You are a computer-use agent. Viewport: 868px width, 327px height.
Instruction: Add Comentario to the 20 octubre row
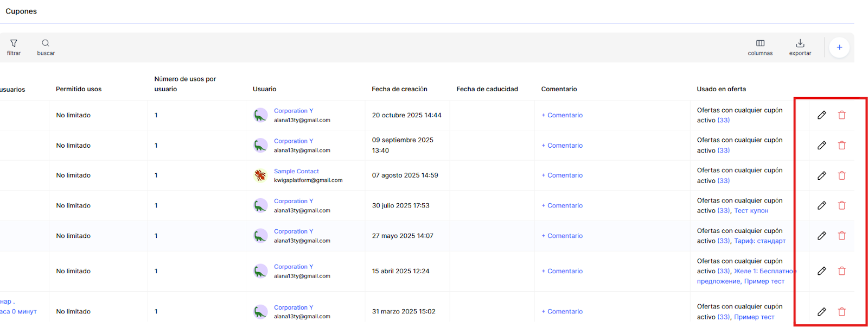(562, 115)
